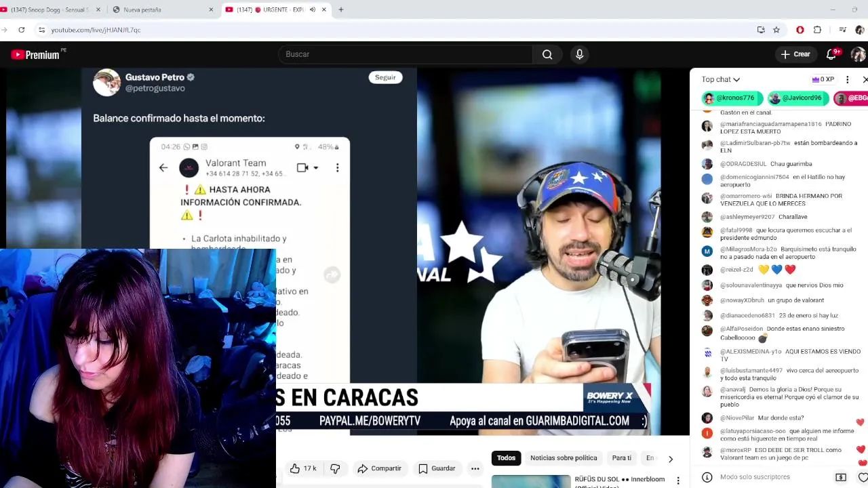The height and width of the screenshot is (488, 868).
Task: Select the Noticias sobre política chip
Action: pyautogui.click(x=564, y=458)
